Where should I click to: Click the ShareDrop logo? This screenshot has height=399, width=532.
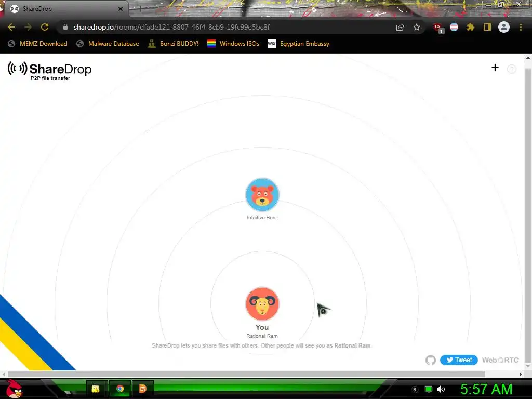point(50,69)
